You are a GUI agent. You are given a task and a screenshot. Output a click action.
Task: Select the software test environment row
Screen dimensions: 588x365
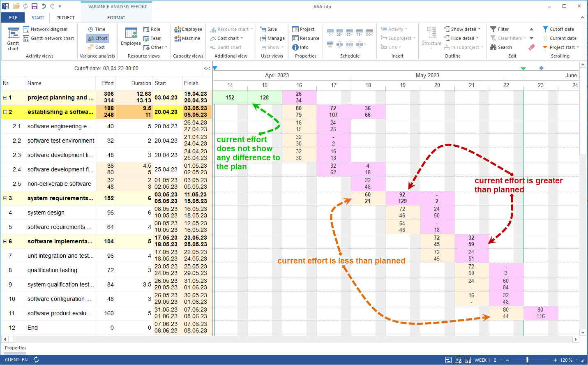(x=106, y=141)
